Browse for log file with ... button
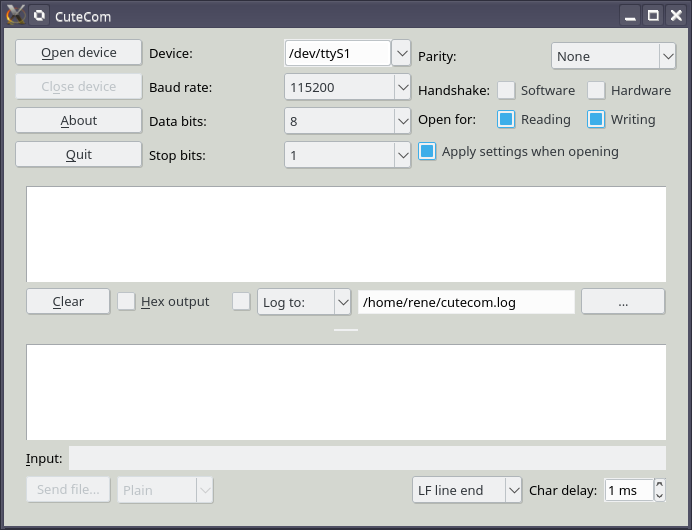Screen dimensions: 692x530 coord(623,301)
